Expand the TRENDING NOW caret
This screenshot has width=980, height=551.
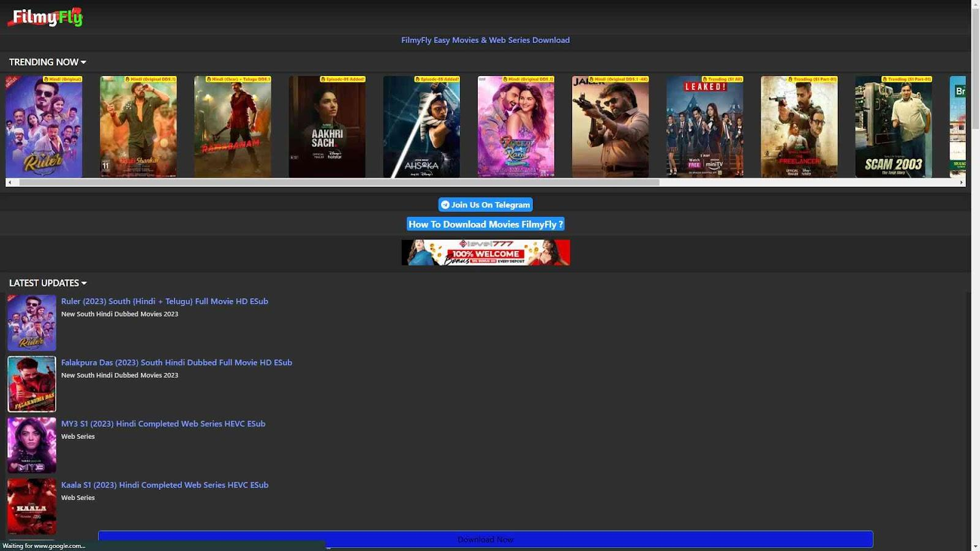(83, 62)
